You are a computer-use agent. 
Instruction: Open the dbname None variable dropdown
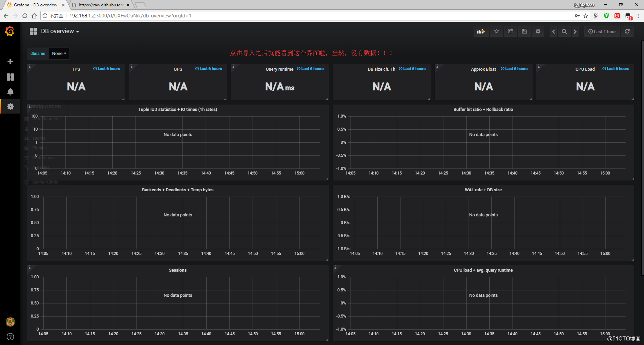(x=59, y=54)
